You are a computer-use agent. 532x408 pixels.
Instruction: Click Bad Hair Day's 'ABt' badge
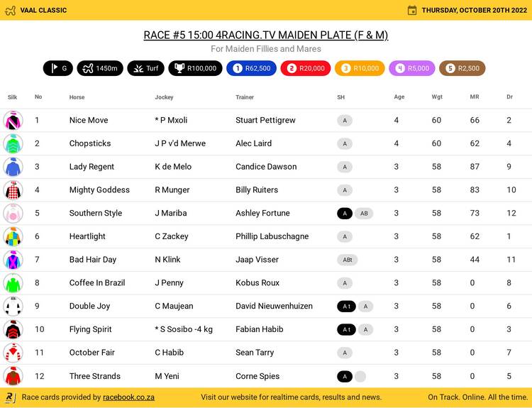pos(347,260)
